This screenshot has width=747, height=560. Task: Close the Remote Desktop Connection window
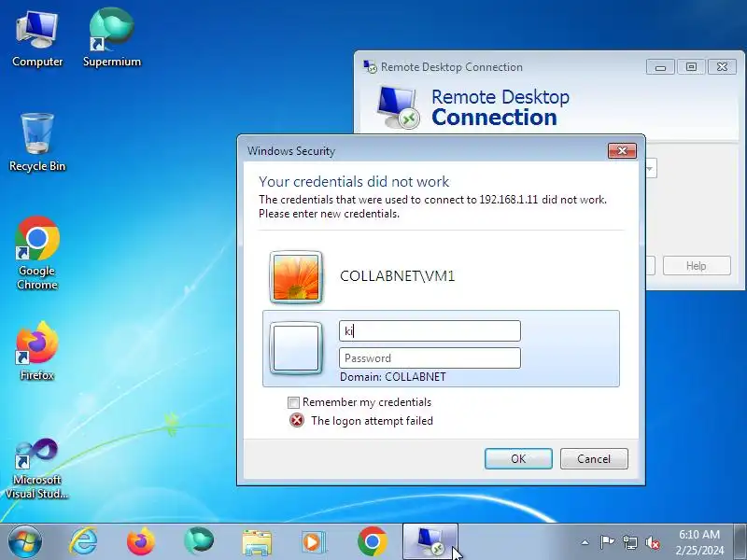coord(722,67)
